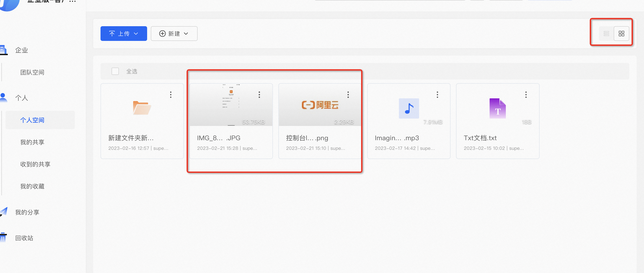Open more options for IMG_8 JPG file

[x=259, y=95]
